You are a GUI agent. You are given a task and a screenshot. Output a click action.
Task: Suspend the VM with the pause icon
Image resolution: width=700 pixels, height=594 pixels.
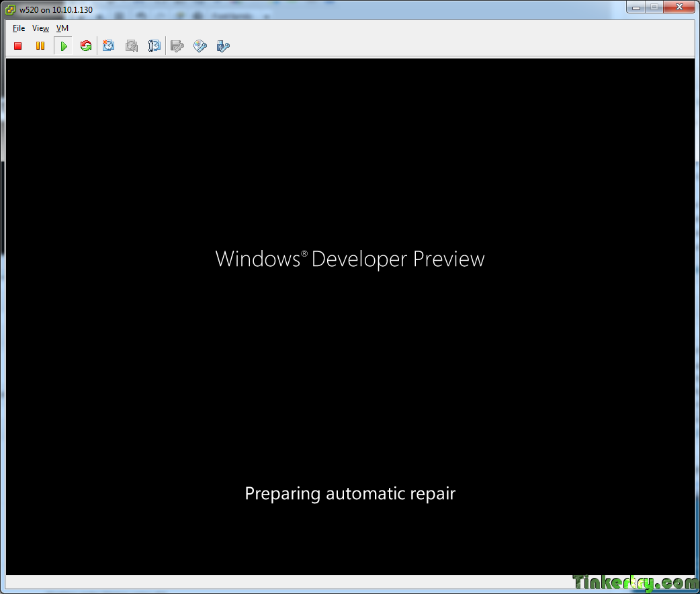[40, 46]
